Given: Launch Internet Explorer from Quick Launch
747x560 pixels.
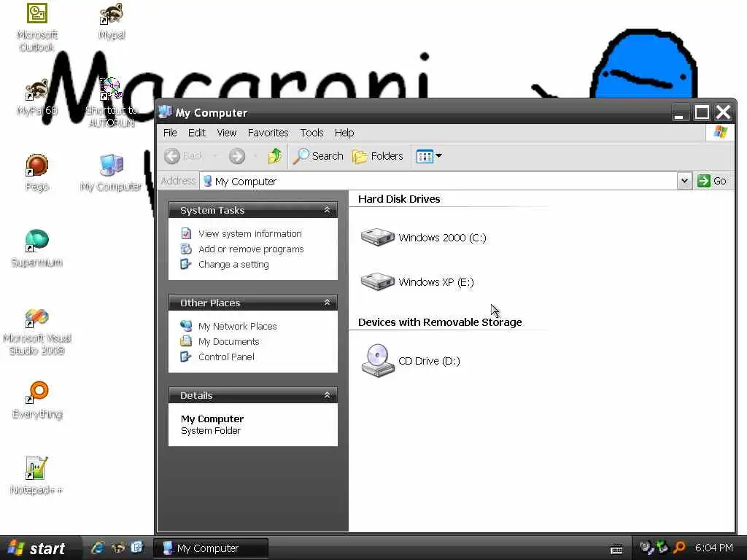Looking at the screenshot, I should pyautogui.click(x=98, y=548).
